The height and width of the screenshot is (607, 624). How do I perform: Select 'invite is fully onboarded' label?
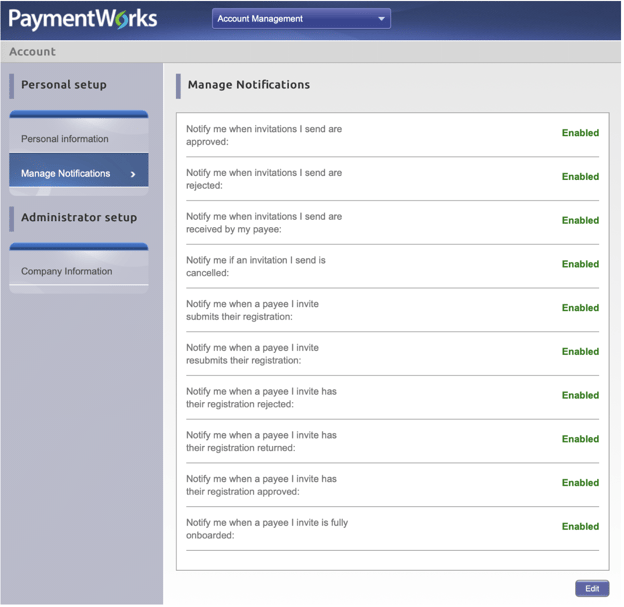click(267, 530)
